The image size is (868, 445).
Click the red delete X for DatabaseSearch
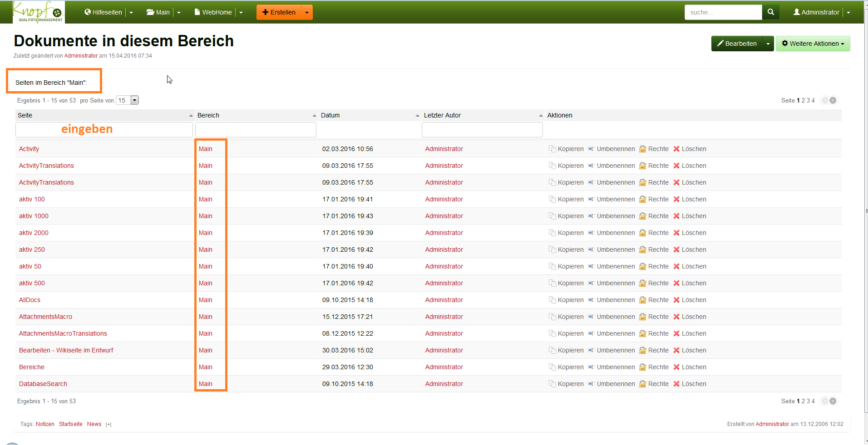(676, 384)
